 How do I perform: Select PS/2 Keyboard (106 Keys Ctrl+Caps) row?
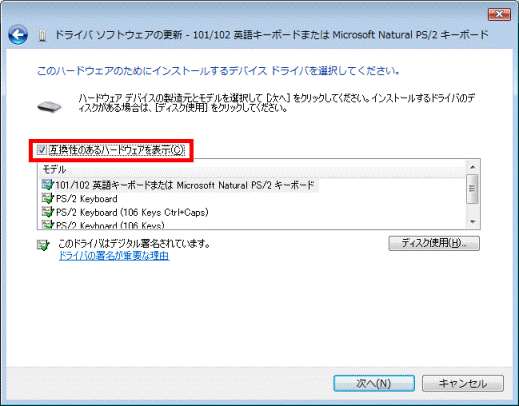coord(132,213)
